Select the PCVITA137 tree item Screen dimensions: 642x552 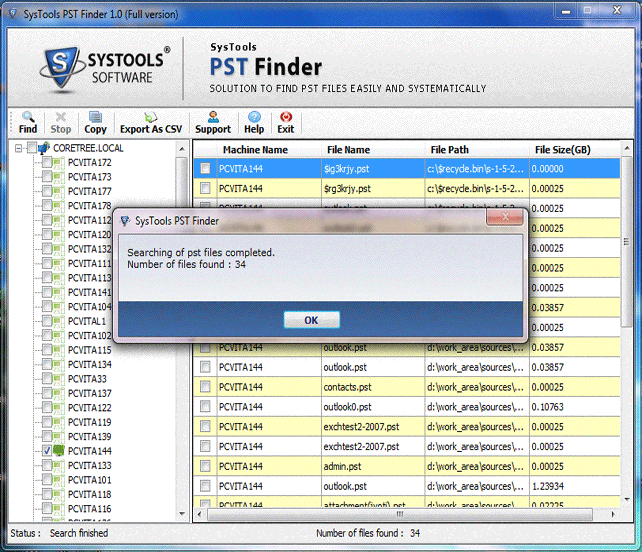(x=90, y=393)
